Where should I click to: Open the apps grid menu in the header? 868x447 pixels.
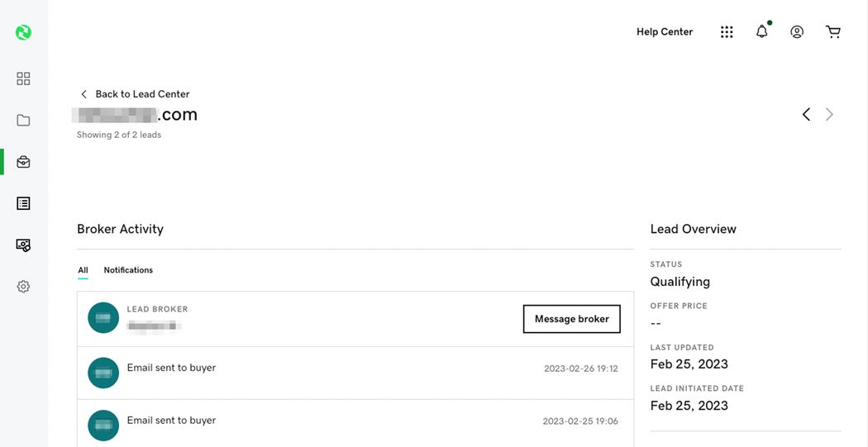coord(727,32)
